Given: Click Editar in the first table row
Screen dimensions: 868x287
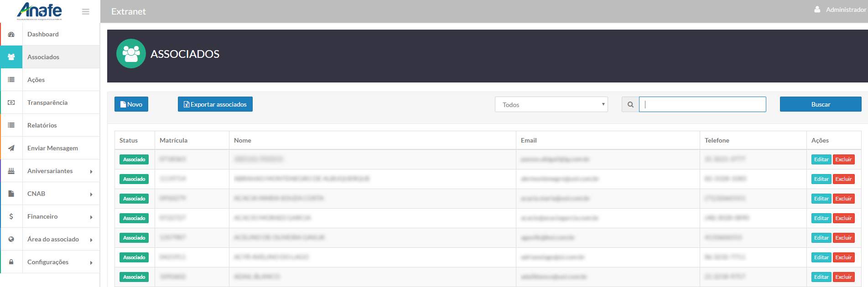Looking at the screenshot, I should point(821,159).
